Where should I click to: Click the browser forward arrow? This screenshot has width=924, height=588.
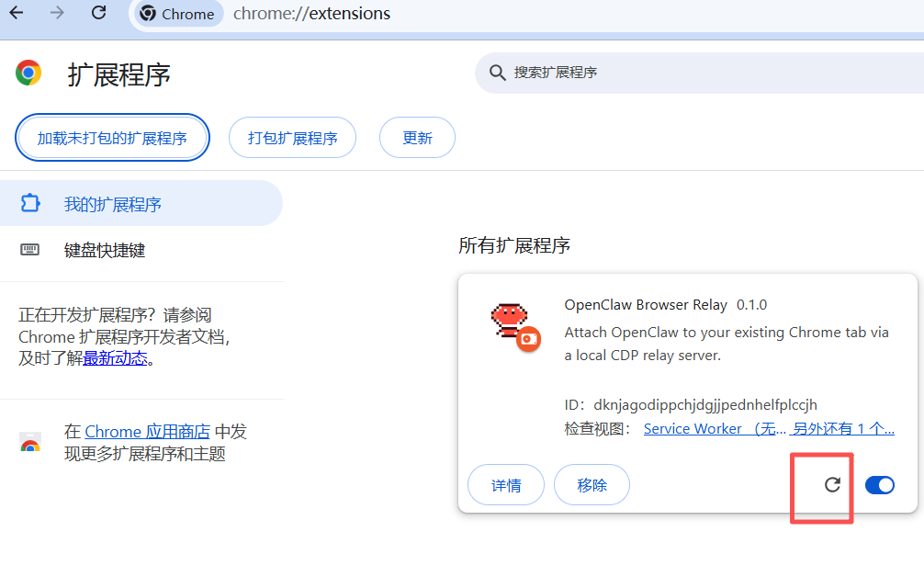click(x=57, y=14)
